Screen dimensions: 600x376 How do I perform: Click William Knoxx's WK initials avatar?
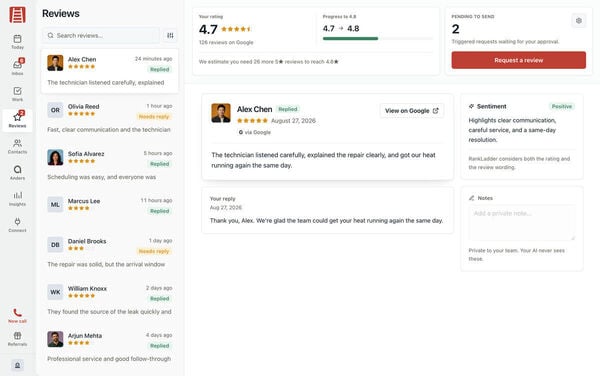point(55,292)
